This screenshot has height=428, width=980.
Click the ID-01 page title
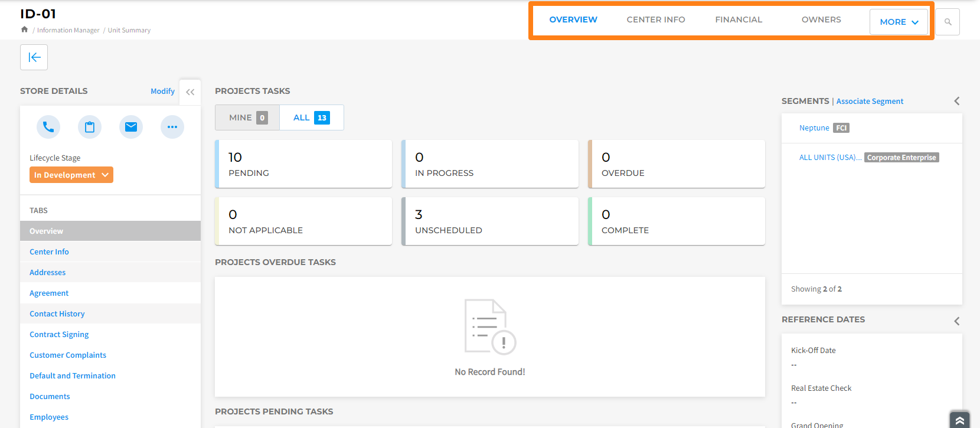point(38,14)
